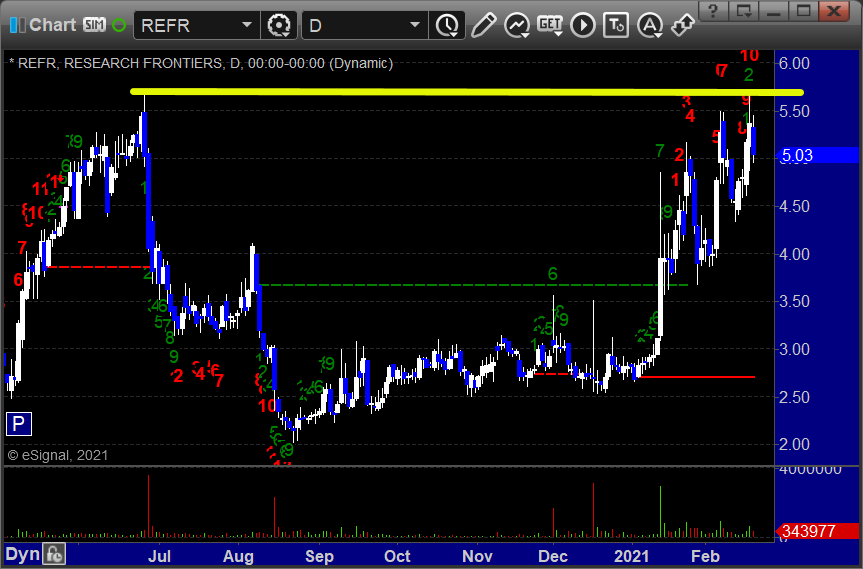Image resolution: width=863 pixels, height=569 pixels.
Task: Toggle the SIM mode badge
Action: coord(94,25)
